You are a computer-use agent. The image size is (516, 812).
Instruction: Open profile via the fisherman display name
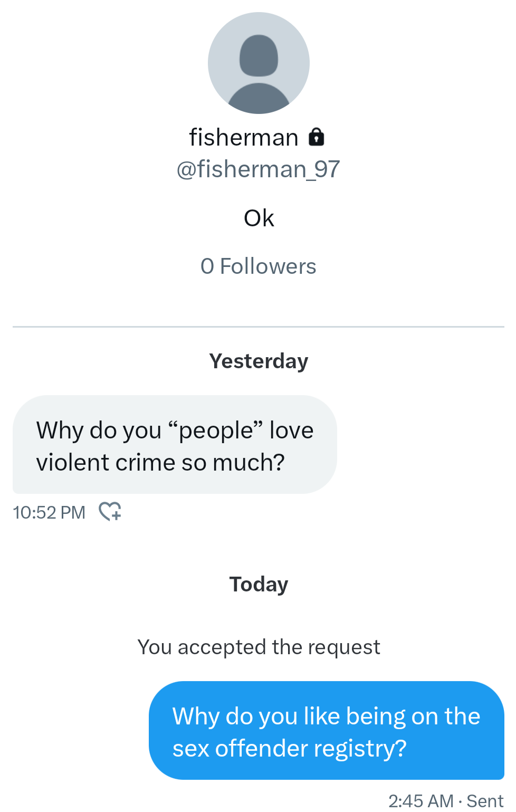coord(244,137)
